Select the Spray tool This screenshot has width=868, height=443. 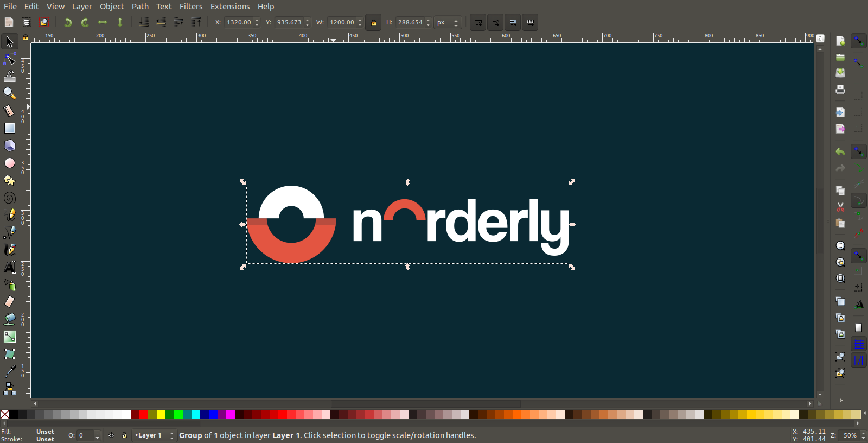coord(10,284)
